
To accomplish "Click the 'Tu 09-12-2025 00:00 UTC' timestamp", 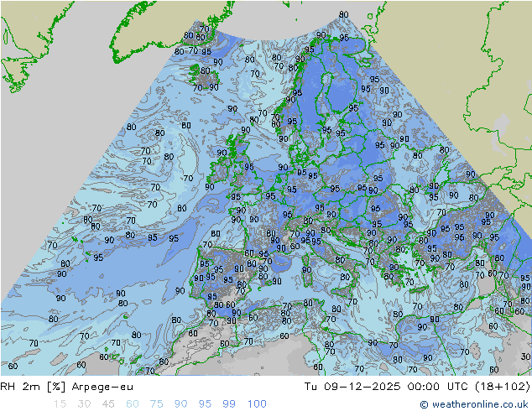I will coord(386,387).
